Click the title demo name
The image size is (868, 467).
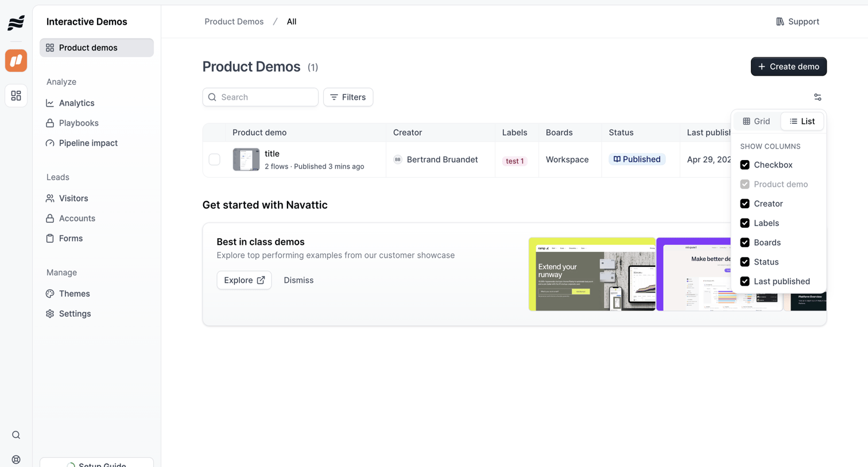click(272, 154)
